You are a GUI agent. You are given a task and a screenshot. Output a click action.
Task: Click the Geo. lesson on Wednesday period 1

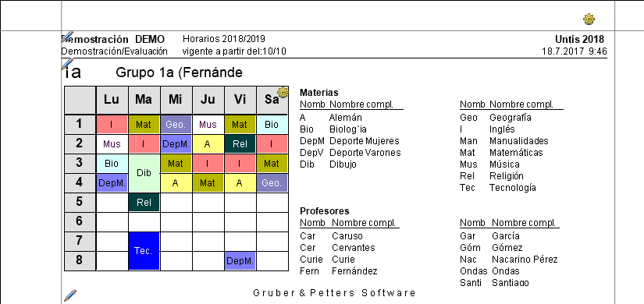tap(176, 124)
